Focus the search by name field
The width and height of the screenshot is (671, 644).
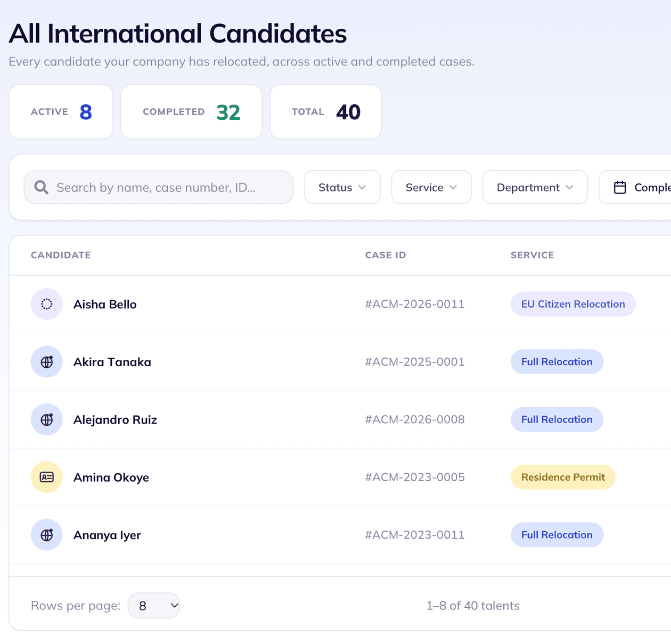coord(159,187)
